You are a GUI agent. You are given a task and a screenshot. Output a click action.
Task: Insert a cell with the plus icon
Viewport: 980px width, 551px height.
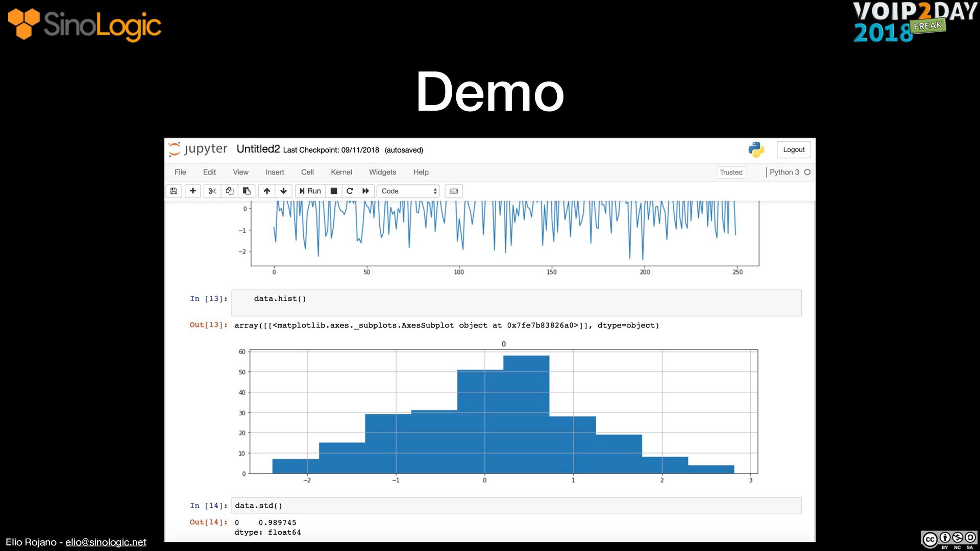point(192,191)
